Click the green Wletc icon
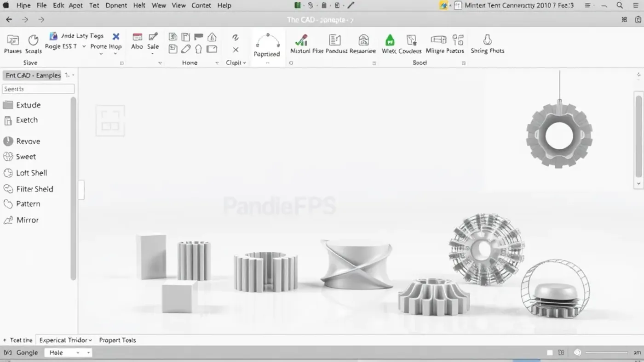This screenshot has height=362, width=644. point(390,40)
